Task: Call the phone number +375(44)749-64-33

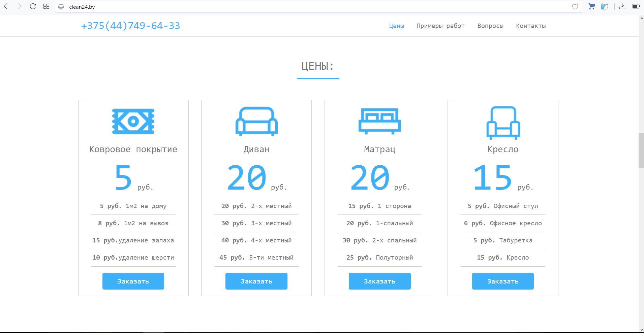Action: pyautogui.click(x=130, y=26)
